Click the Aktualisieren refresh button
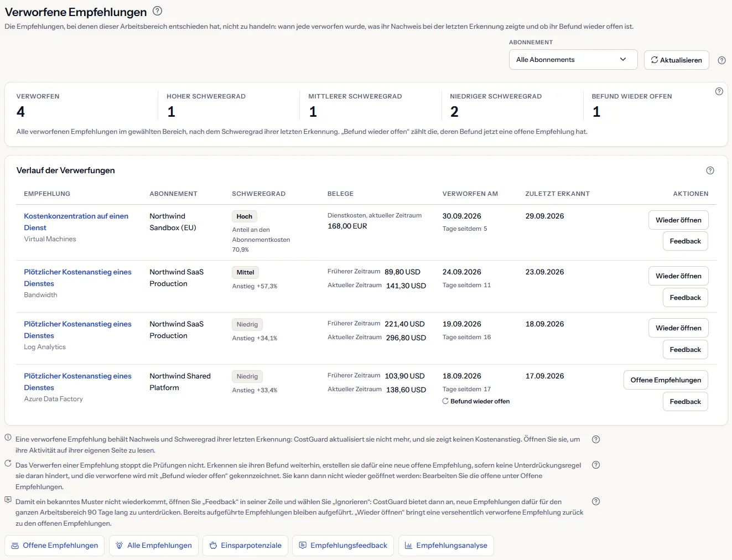Image resolution: width=732 pixels, height=560 pixels. pos(676,60)
